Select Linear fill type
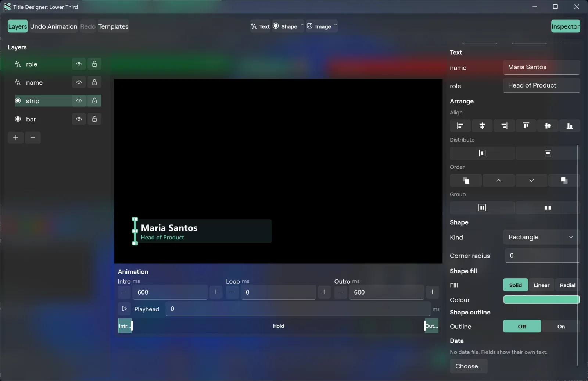Viewport: 588px width, 381px height. tap(541, 285)
